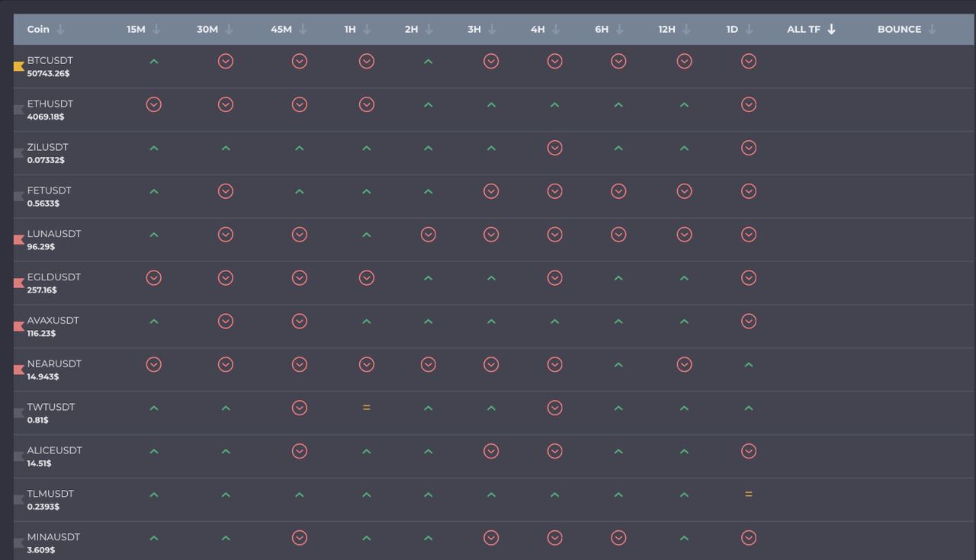Open the MINAUSDT coin entry
The image size is (976, 560).
tap(53, 537)
